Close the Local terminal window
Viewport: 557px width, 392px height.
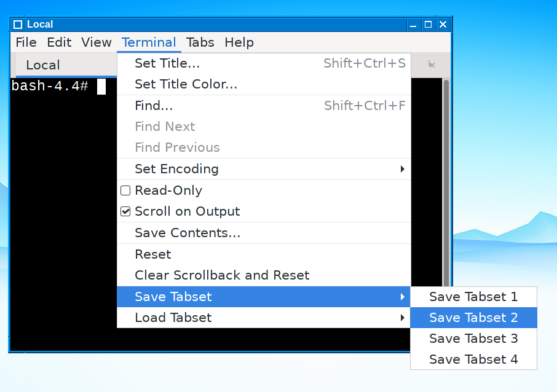pos(443,25)
